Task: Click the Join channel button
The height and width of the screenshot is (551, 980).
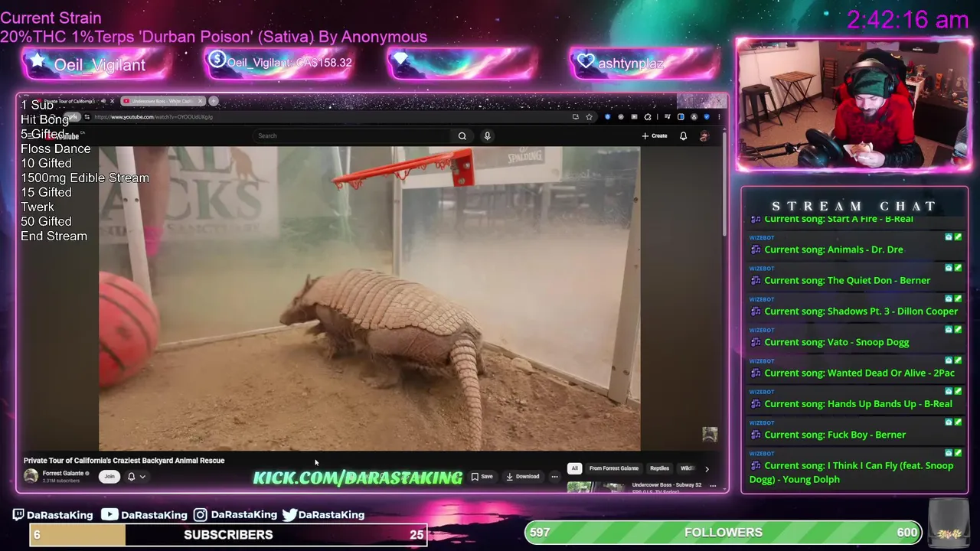Action: [x=109, y=477]
